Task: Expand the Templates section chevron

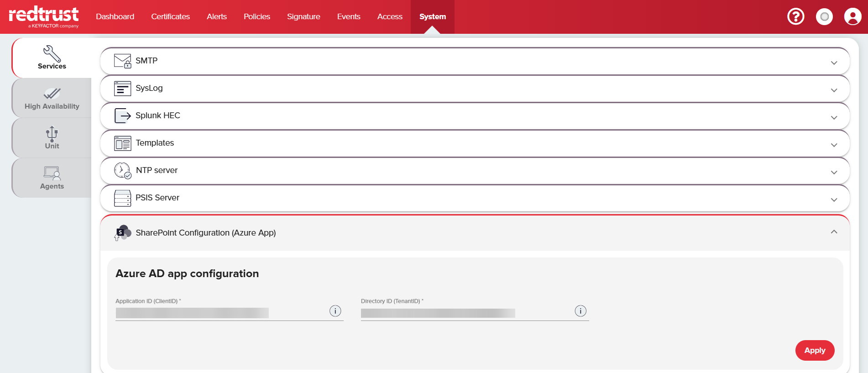Action: pyautogui.click(x=834, y=145)
